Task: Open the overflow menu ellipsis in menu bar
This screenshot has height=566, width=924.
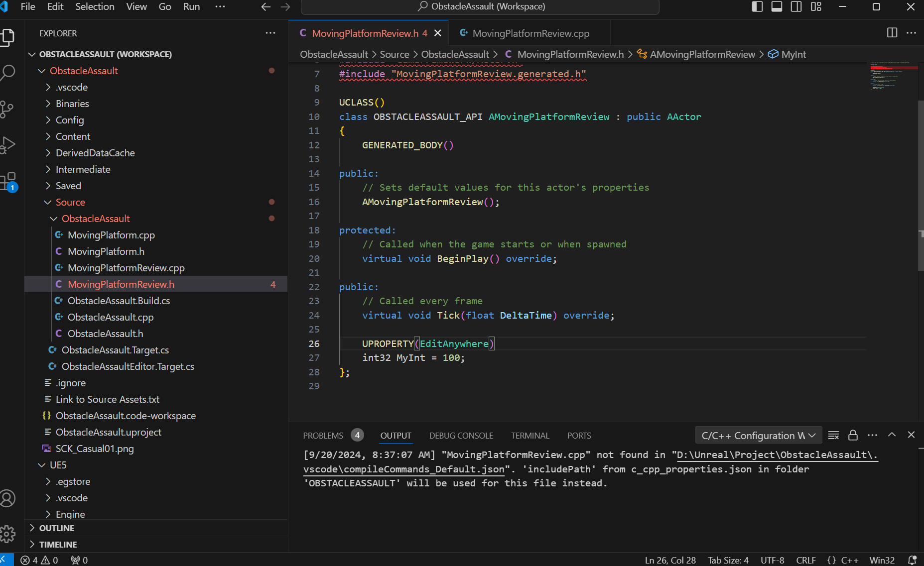Action: point(220,6)
